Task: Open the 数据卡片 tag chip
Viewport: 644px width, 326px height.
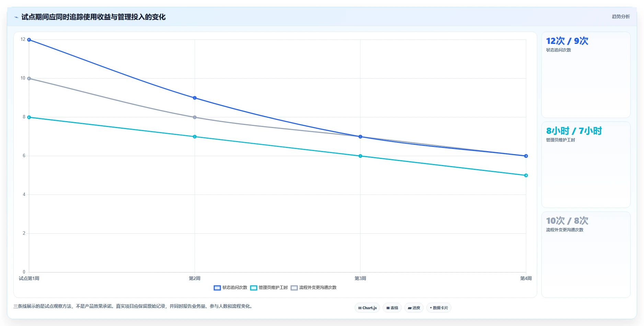Action: [439, 308]
